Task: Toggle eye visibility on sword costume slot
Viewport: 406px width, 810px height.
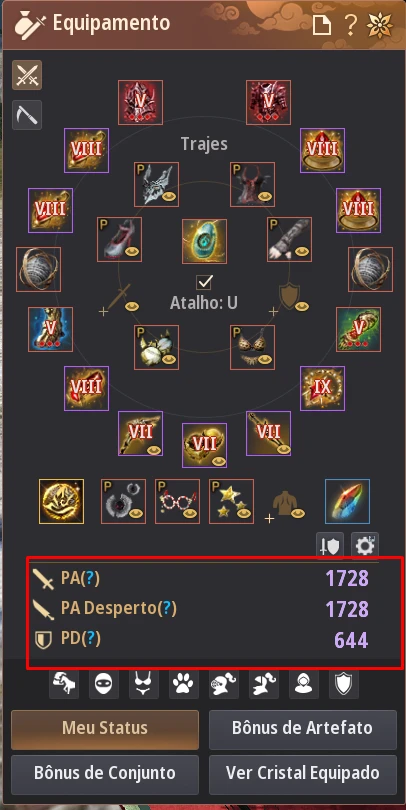Action: (x=132, y=306)
